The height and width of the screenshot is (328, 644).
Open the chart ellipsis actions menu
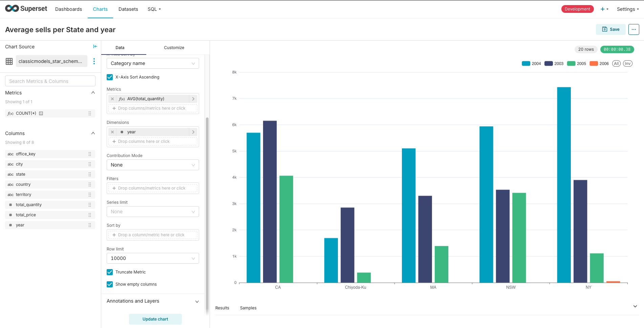634,29
